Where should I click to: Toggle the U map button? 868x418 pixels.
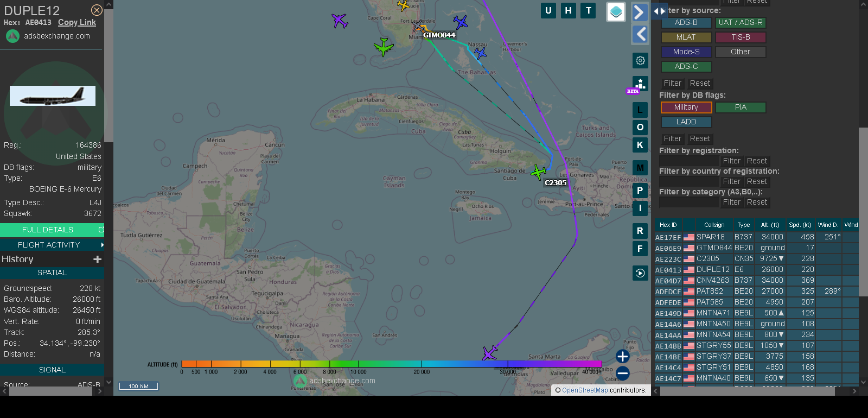pos(548,10)
